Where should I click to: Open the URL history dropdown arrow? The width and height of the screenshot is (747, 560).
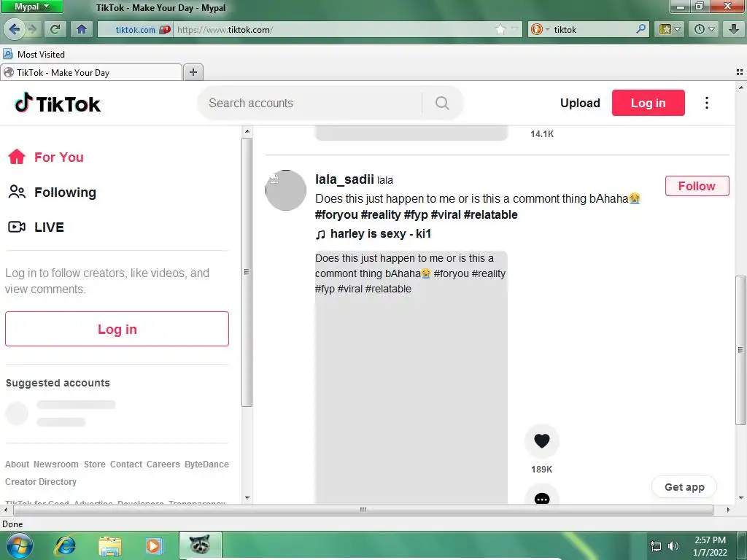tap(514, 29)
